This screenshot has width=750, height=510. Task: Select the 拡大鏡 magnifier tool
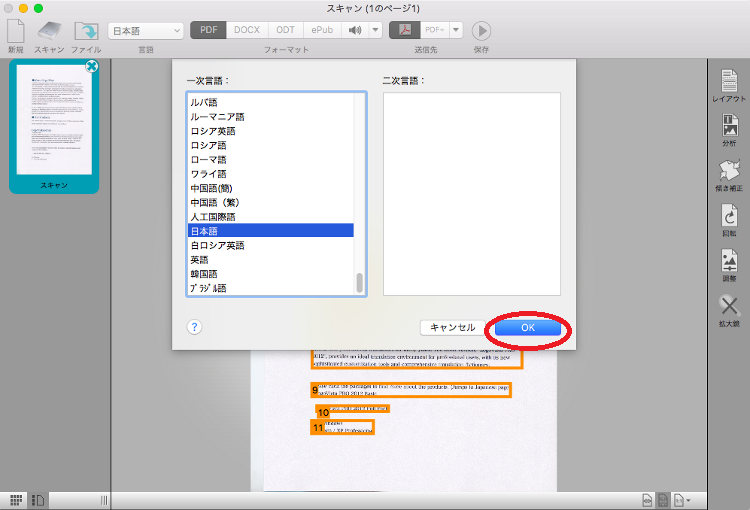coord(728,308)
